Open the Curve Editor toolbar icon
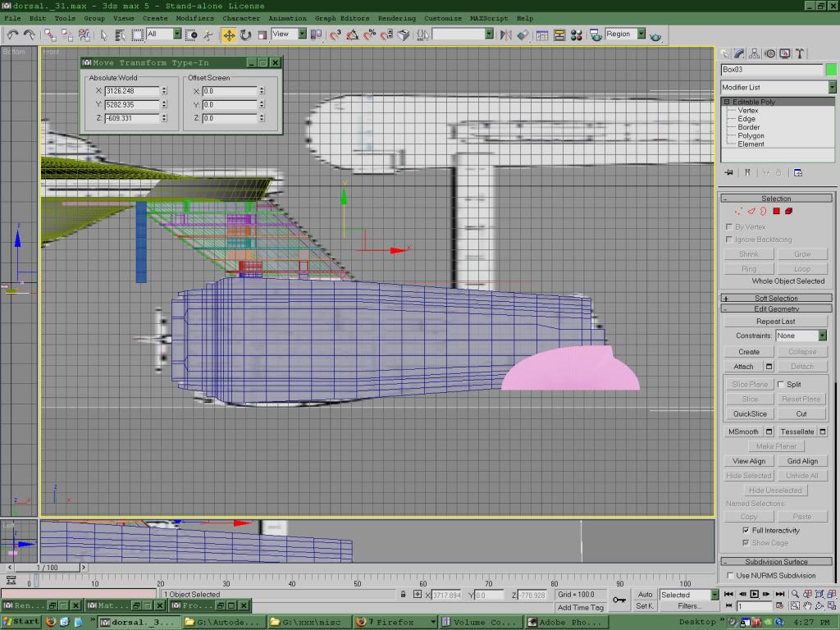Viewport: 840px width, 630px height. point(542,35)
